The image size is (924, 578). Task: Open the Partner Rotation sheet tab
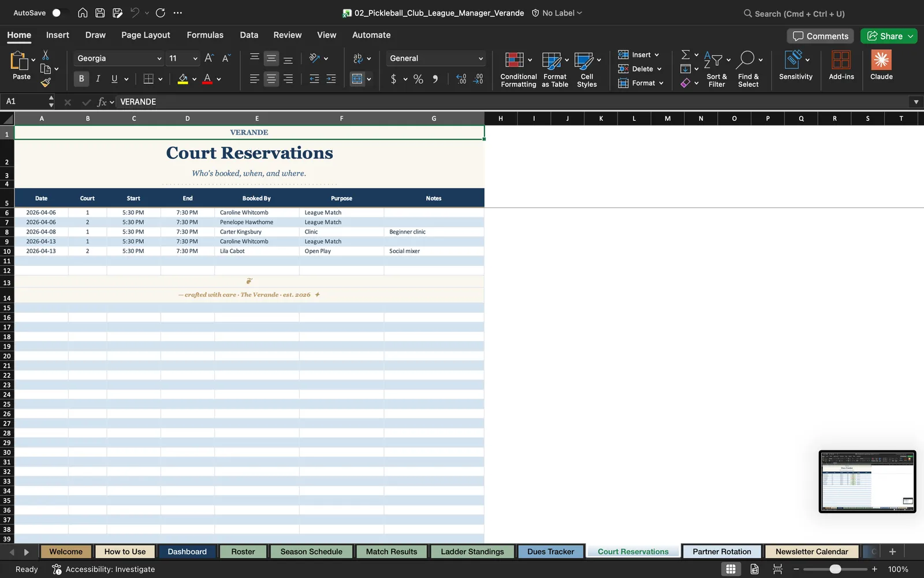tap(722, 551)
